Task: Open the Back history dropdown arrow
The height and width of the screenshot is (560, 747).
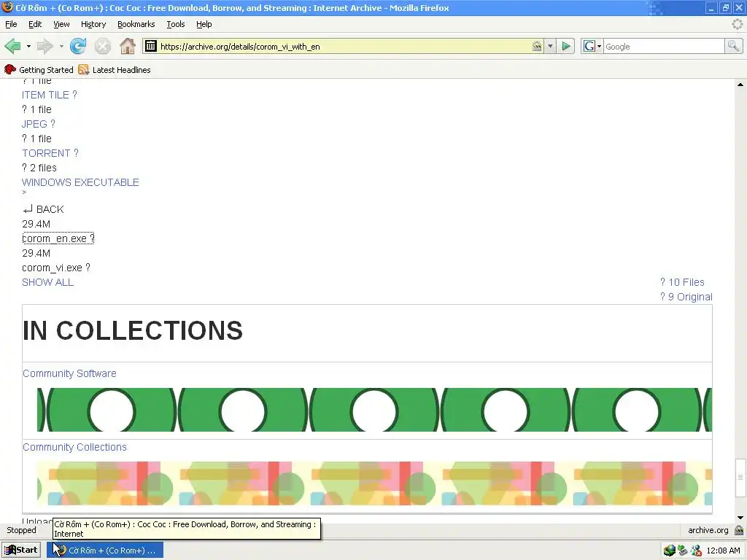Action: pyautogui.click(x=28, y=46)
